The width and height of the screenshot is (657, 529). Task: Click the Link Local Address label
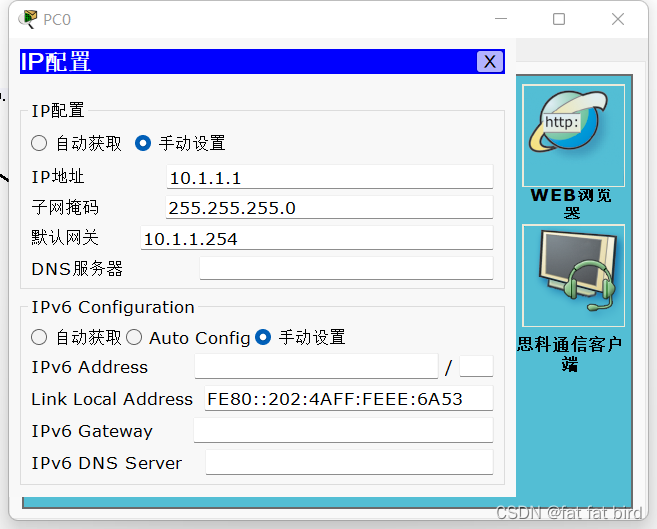pyautogui.click(x=112, y=399)
